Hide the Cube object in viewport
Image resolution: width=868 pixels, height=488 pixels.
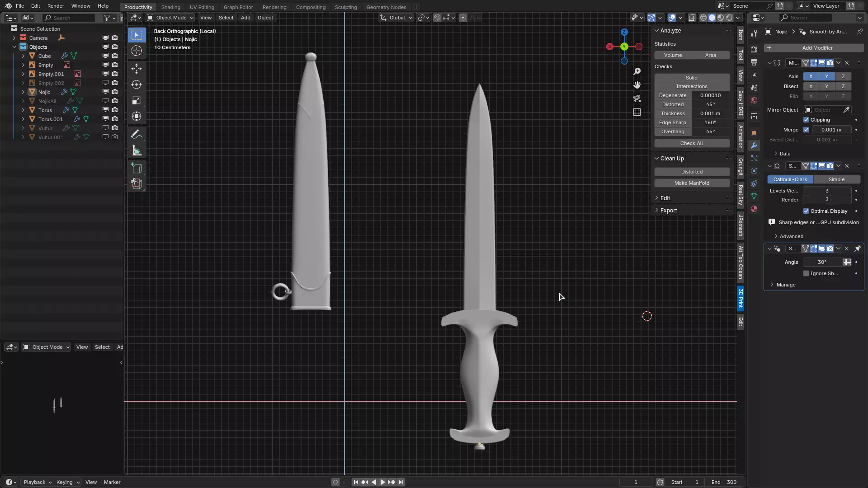click(105, 56)
